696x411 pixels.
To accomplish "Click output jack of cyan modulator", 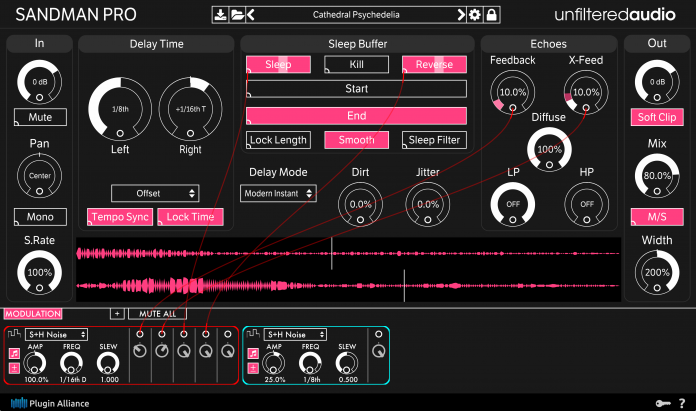I will [x=379, y=334].
